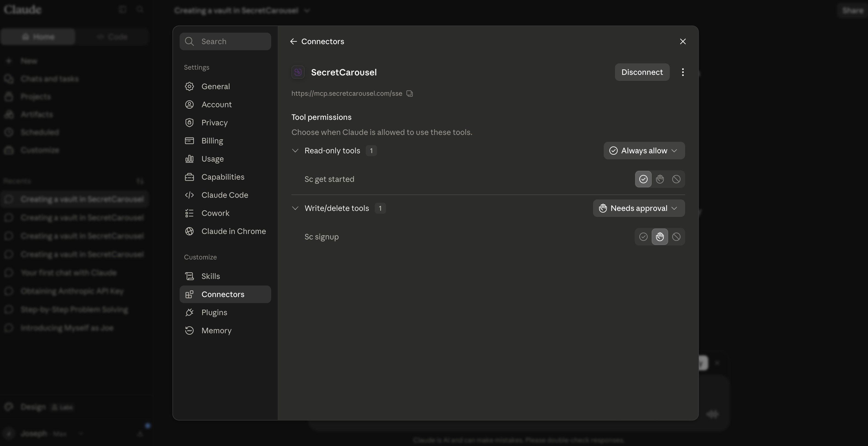Open the three-dot more options menu
868x446 pixels.
point(683,72)
